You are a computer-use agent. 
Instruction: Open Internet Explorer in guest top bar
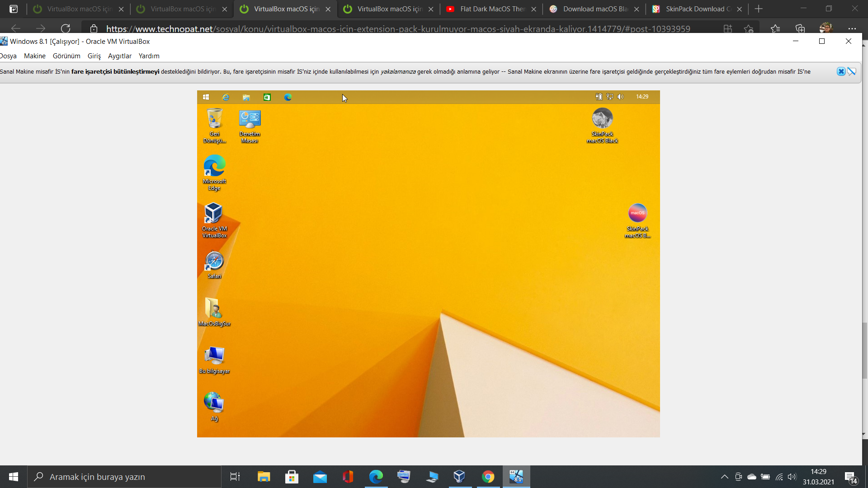226,97
